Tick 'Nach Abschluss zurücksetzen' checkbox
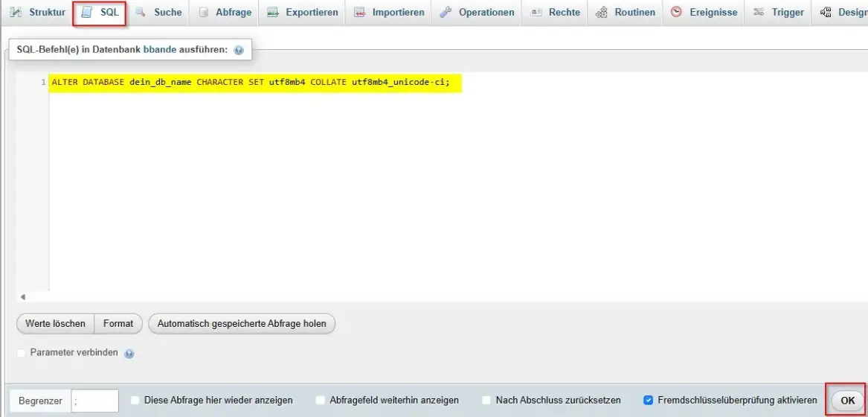 pos(486,401)
